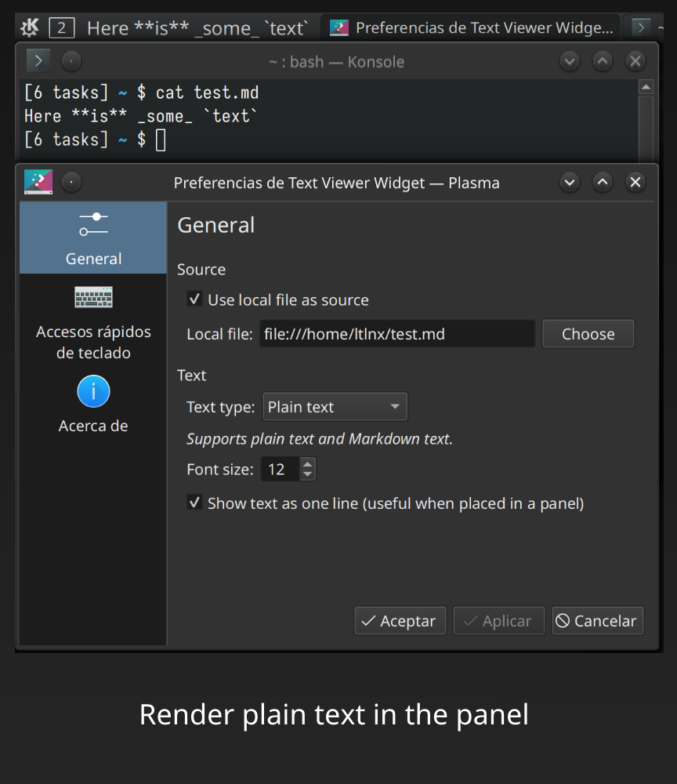Click the shade chevron on the preferences dialog
The width and height of the screenshot is (677, 784).
click(x=570, y=182)
